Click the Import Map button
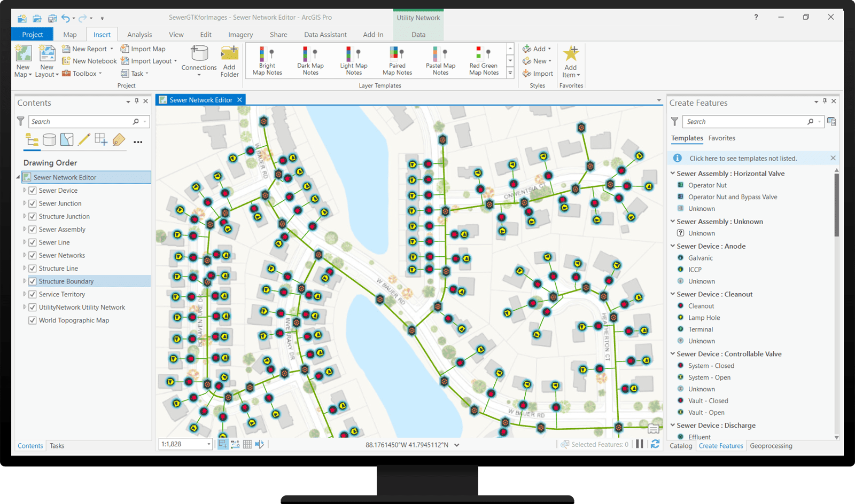Image resolution: width=855 pixels, height=504 pixels. 143,49
